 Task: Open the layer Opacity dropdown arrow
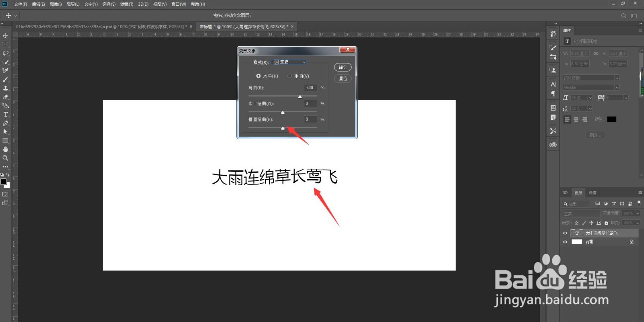[638, 213]
